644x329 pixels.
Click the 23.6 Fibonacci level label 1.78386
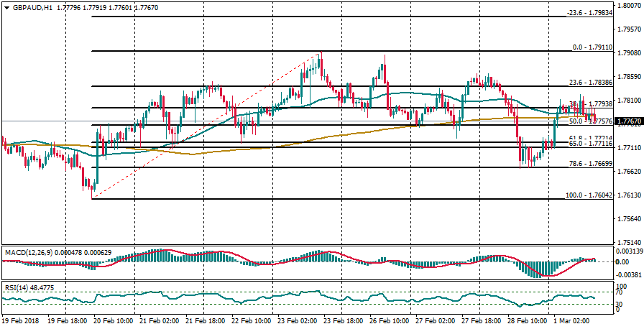pos(590,83)
